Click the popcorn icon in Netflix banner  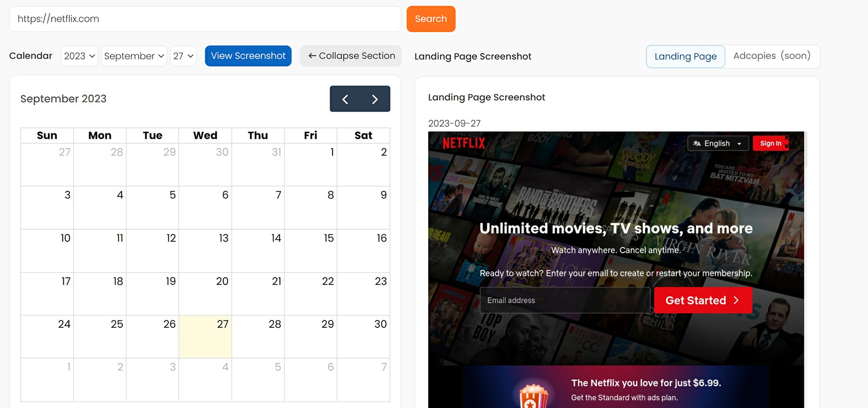pyautogui.click(x=533, y=395)
